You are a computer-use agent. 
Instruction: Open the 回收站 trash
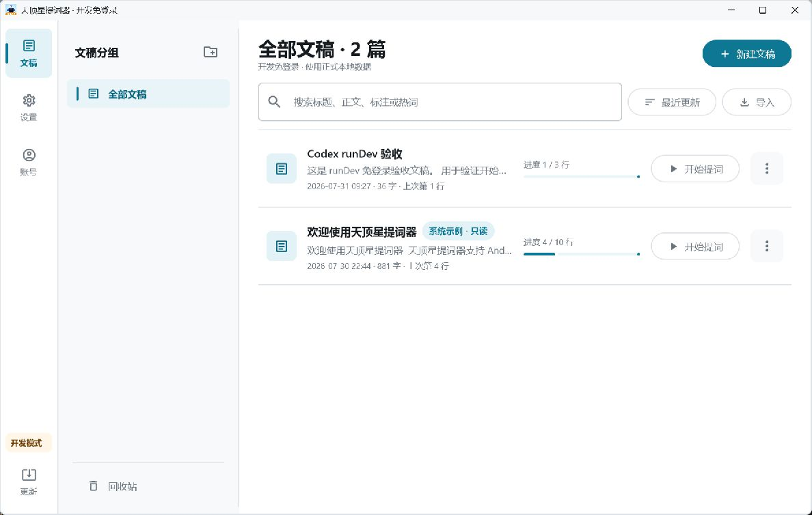(x=113, y=486)
